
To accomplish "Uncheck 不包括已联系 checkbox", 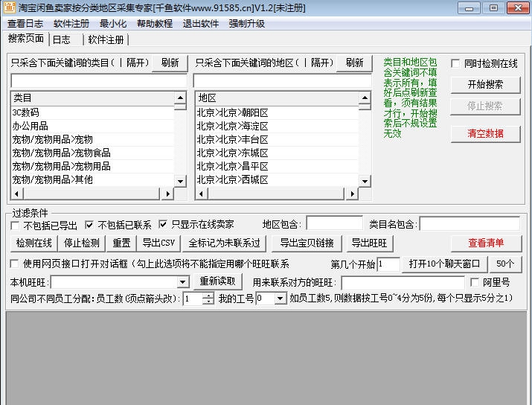I will pos(89,225).
